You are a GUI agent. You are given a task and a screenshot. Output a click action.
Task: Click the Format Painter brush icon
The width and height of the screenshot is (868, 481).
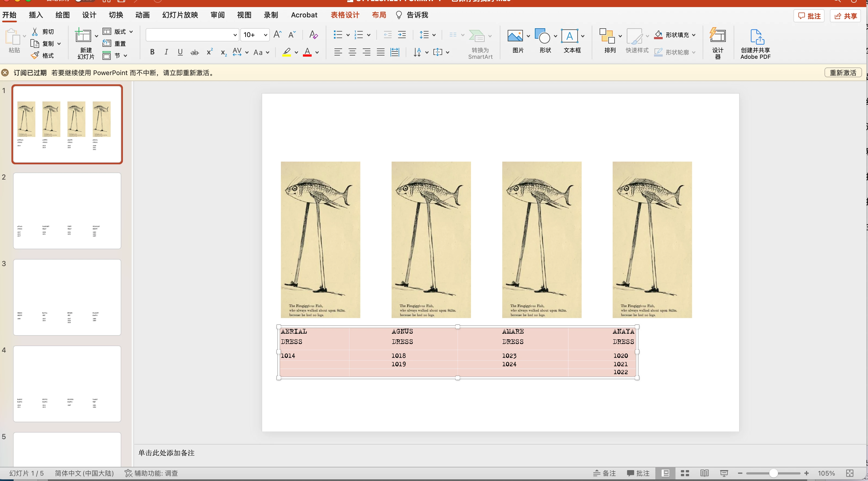click(x=35, y=55)
